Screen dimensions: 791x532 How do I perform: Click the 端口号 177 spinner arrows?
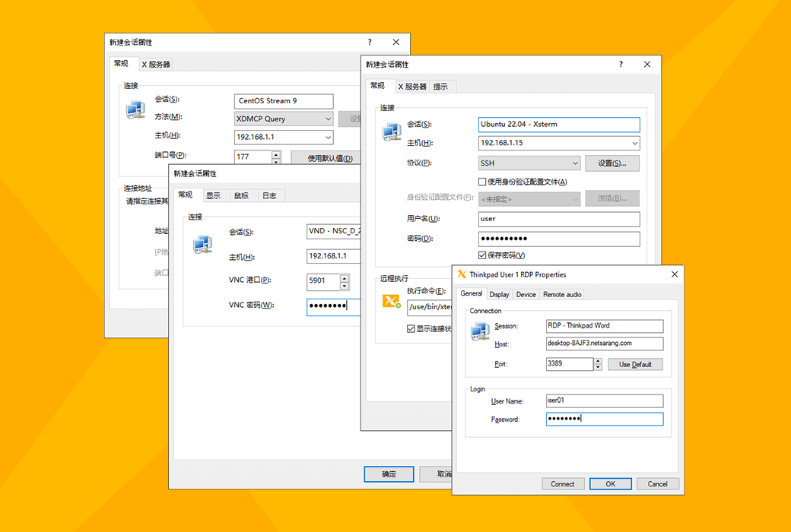(x=276, y=157)
